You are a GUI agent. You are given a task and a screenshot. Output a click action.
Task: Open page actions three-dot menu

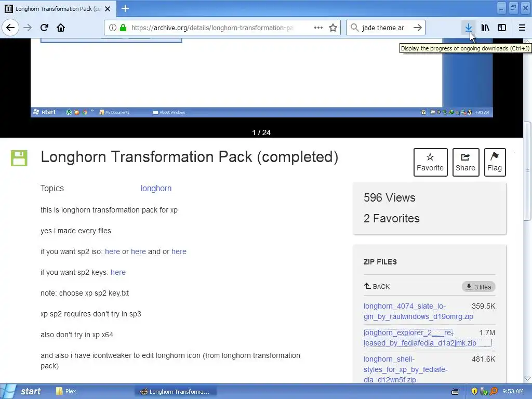(318, 28)
